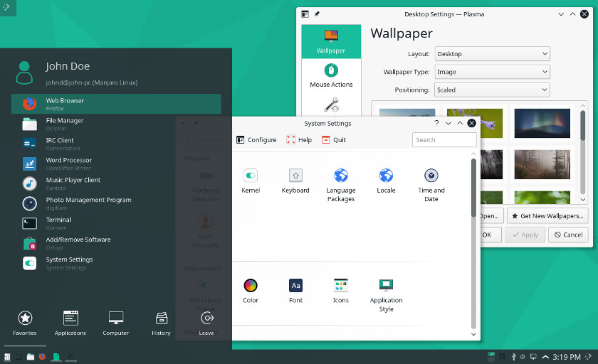Switch to the History tab in launcher
This screenshot has height=364, width=598.
pyautogui.click(x=161, y=323)
